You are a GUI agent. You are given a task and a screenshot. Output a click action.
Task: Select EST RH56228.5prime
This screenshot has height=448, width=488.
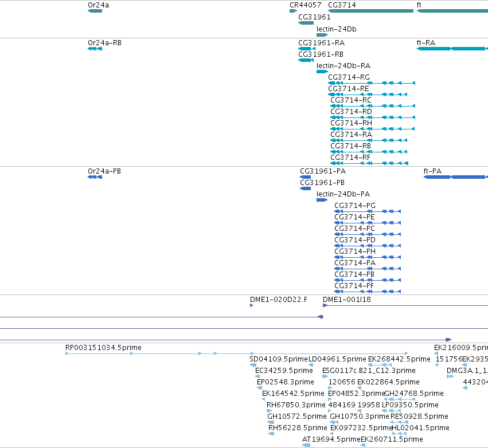click(271, 434)
